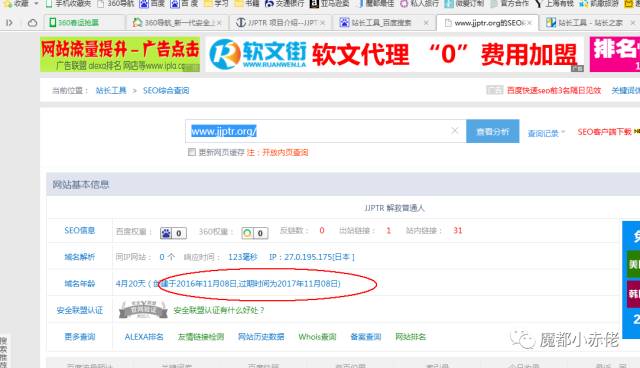This screenshot has height=368, width=640.
Task: Click the domain input field www.jjptr.org/
Action: tap(325, 131)
